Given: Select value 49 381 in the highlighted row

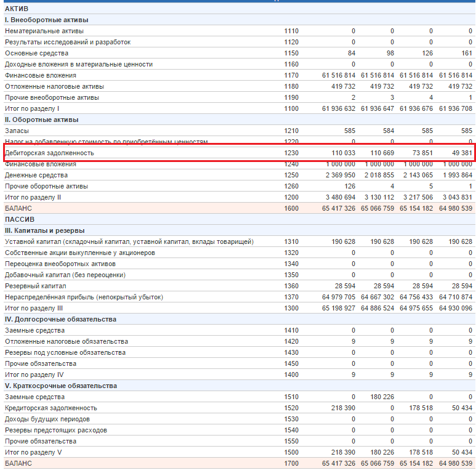Looking at the screenshot, I should [461, 153].
